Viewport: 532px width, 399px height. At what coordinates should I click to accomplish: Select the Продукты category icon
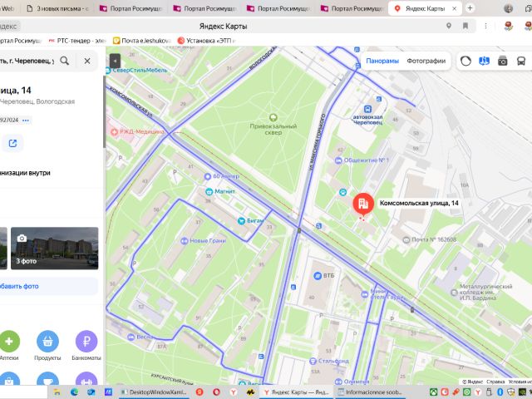point(47,342)
